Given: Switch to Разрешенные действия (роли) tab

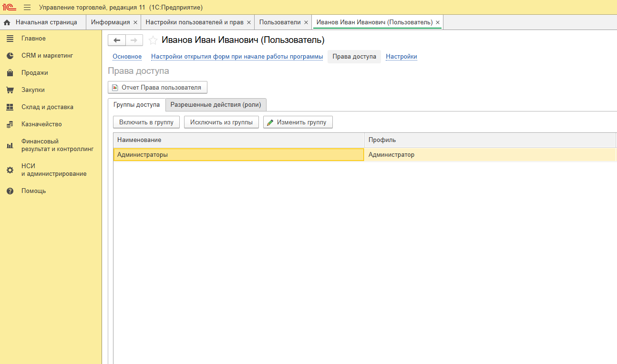Looking at the screenshot, I should (216, 105).
